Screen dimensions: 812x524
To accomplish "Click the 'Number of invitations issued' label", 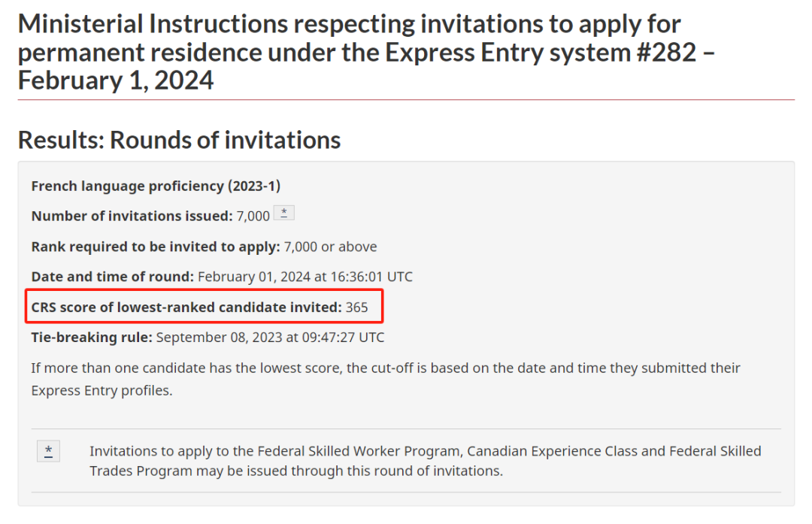I will point(132,216).
